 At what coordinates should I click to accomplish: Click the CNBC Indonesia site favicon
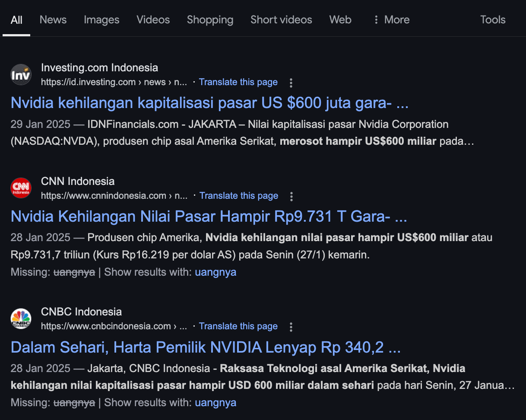click(x=21, y=318)
